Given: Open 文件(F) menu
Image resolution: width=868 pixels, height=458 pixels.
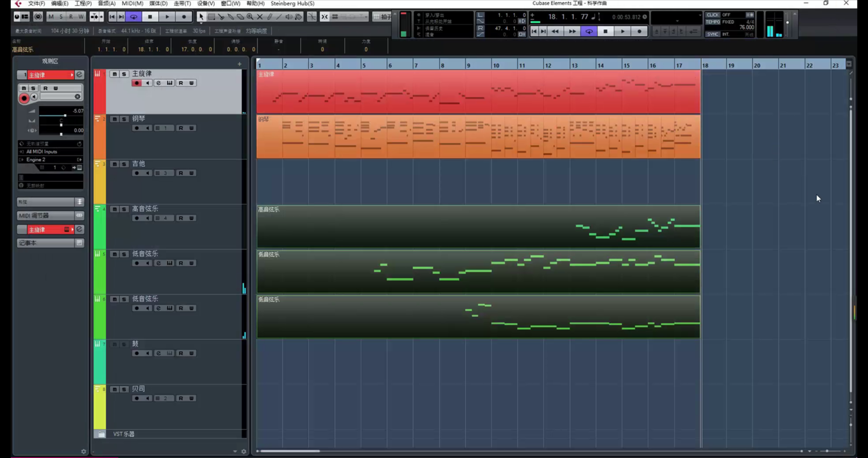Looking at the screenshot, I should click(37, 4).
